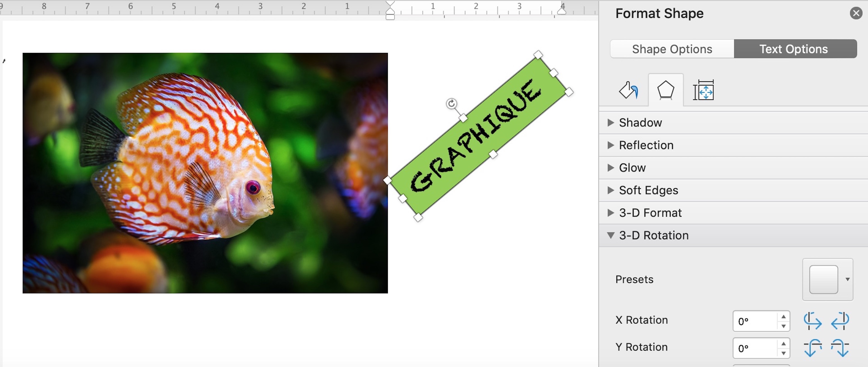868x367 pixels.
Task: Open the Layout & Properties textbox icon
Action: (704, 90)
